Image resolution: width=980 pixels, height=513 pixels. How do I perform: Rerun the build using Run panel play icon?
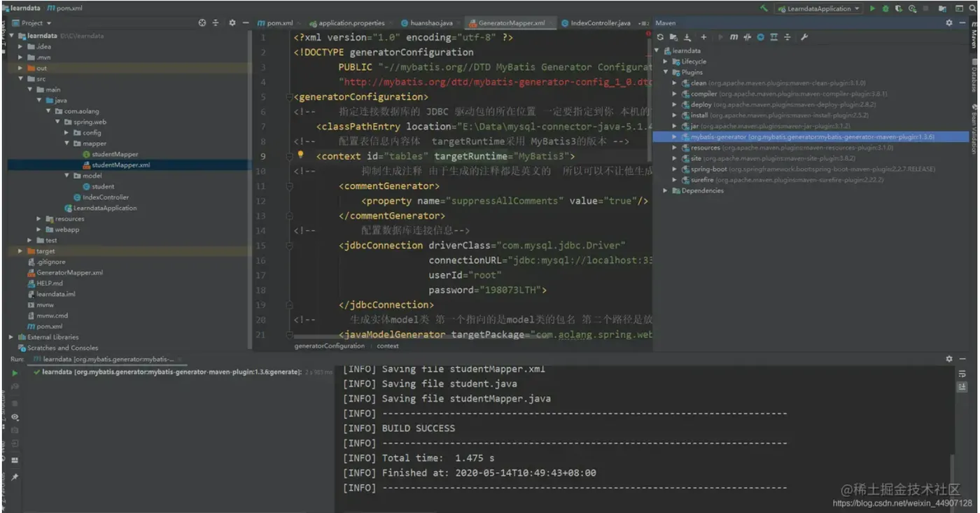15,373
